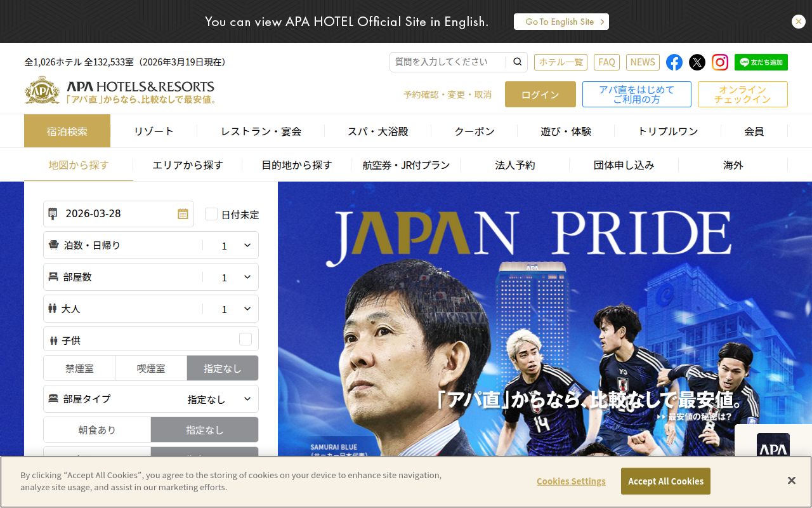Open the Instagram icon
Viewport: 812px width, 508px height.
tap(720, 62)
